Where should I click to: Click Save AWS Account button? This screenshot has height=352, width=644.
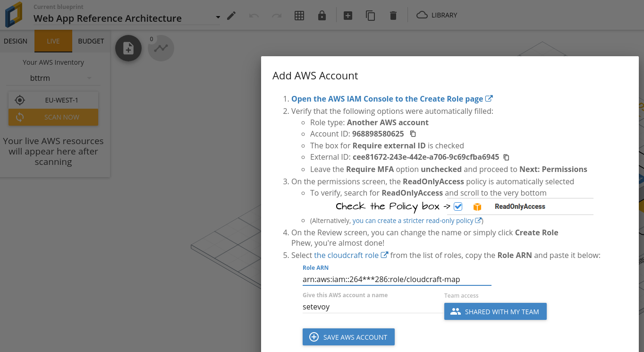point(348,337)
